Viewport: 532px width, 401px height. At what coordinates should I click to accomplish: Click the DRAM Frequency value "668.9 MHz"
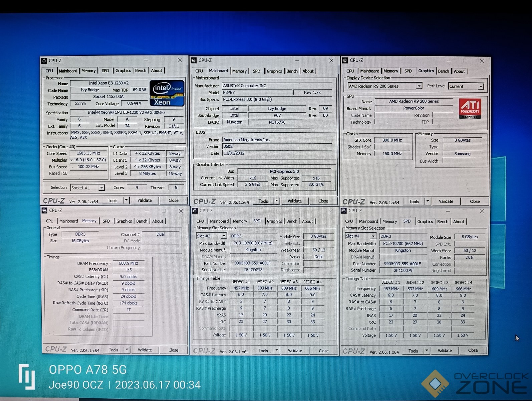[x=128, y=263]
